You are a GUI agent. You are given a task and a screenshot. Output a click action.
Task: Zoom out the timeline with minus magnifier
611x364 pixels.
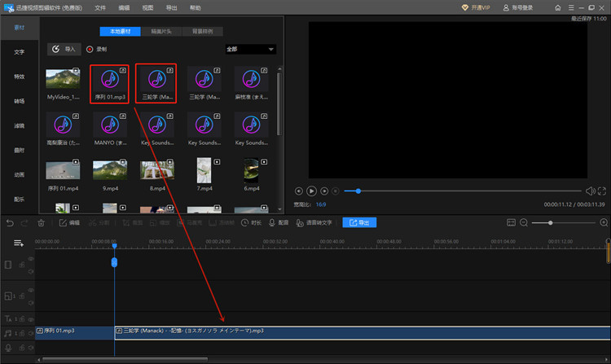click(x=524, y=222)
